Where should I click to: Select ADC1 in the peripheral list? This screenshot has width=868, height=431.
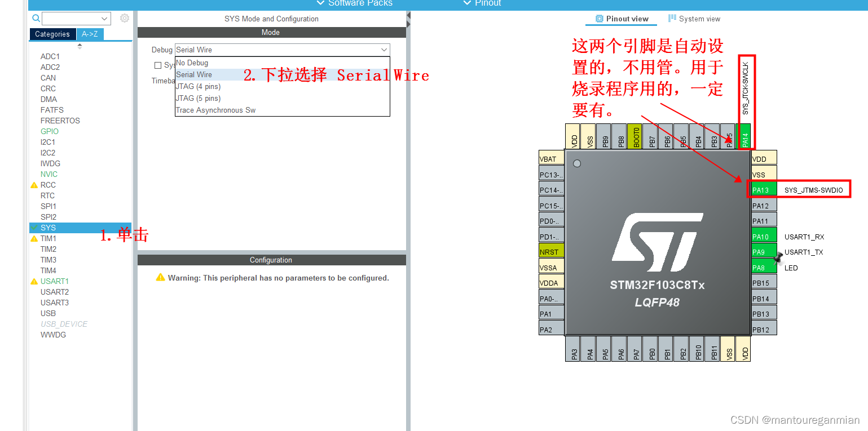coord(50,56)
